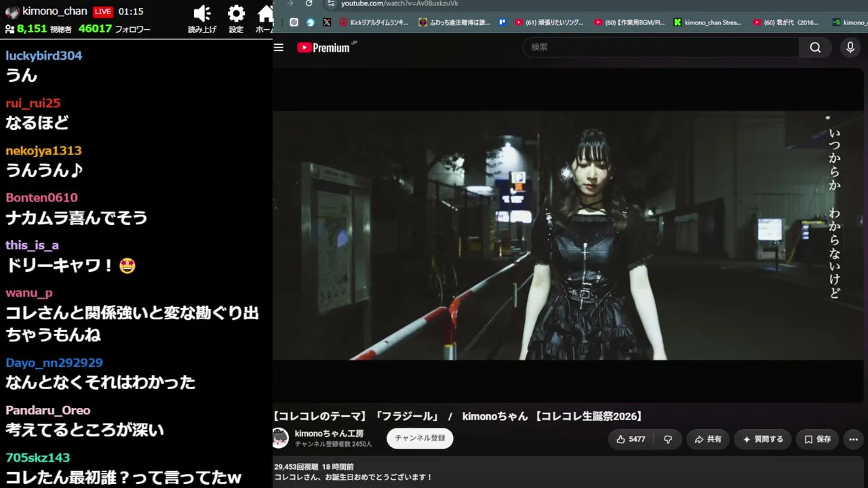Viewport: 868px width, 488px height.
Task: Open kimono_chan Strea... bookmark
Action: [x=708, y=22]
